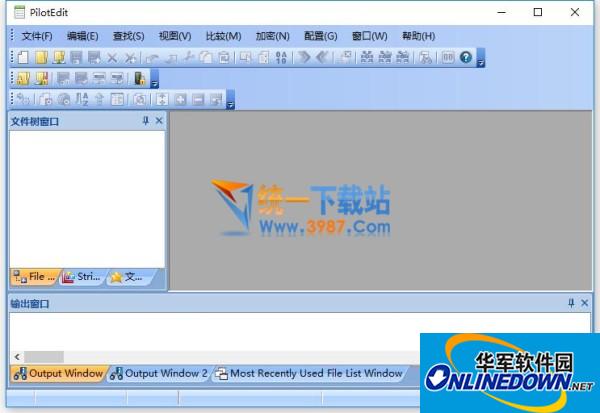
Task: Click the Paste clipboard icon
Action: [224, 57]
